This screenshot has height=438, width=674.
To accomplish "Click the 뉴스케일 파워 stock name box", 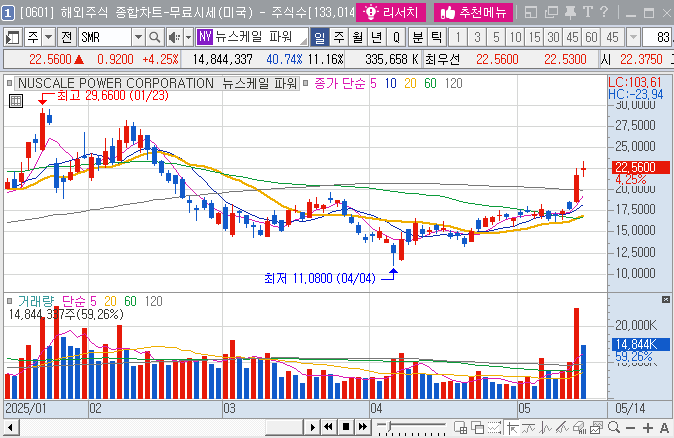I will point(252,37).
